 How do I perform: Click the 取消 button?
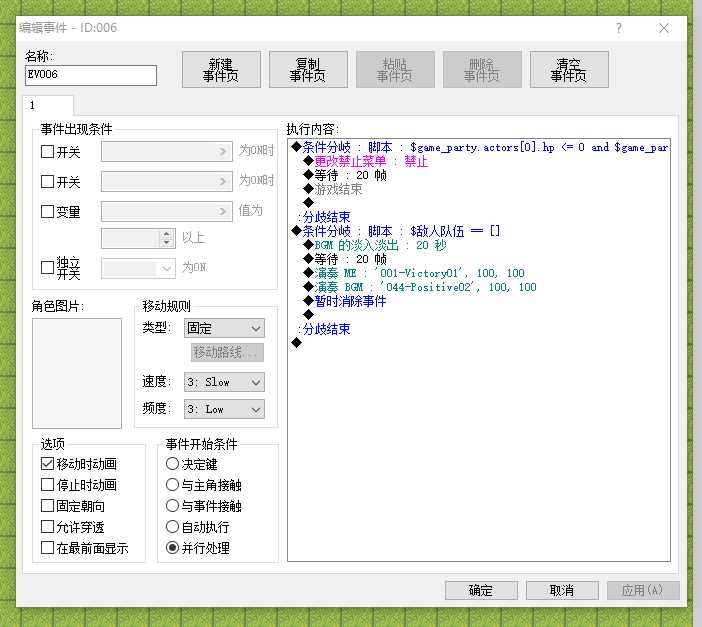pos(562,590)
